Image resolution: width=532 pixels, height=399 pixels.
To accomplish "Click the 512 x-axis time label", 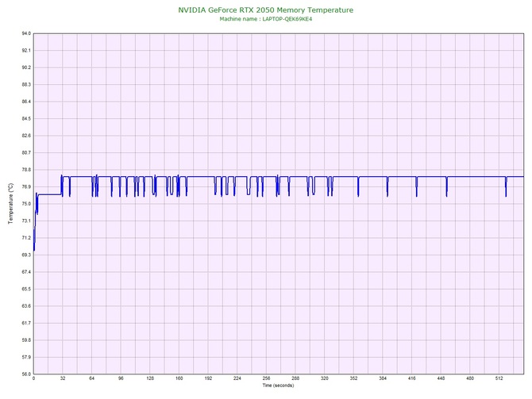I will (x=499, y=378).
